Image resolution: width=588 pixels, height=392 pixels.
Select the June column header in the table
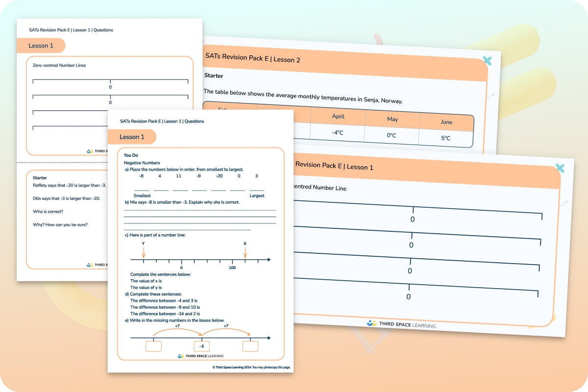pyautogui.click(x=446, y=122)
